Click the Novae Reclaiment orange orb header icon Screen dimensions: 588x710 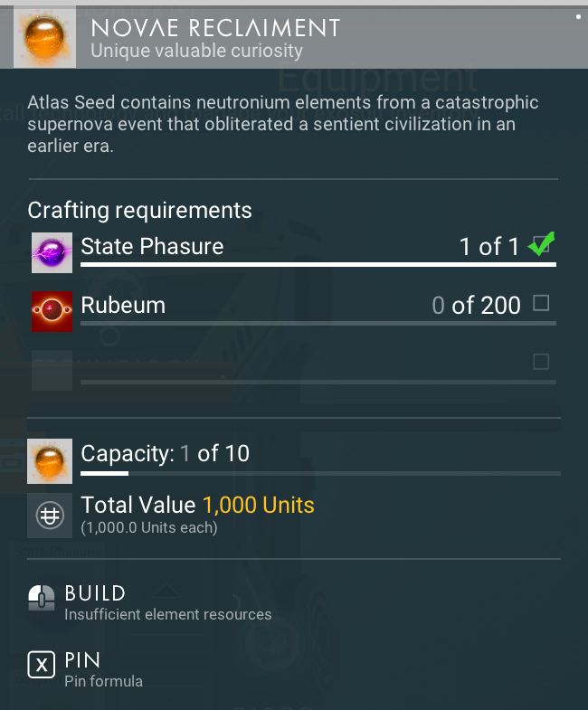coord(44,37)
